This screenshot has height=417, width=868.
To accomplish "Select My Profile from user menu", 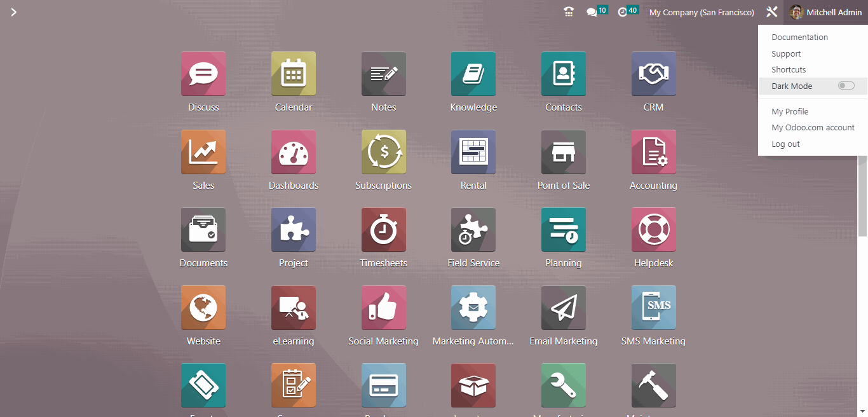I will pos(790,111).
